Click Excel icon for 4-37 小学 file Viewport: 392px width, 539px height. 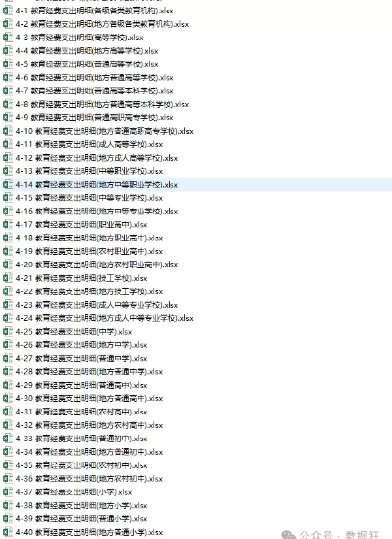(x=8, y=492)
